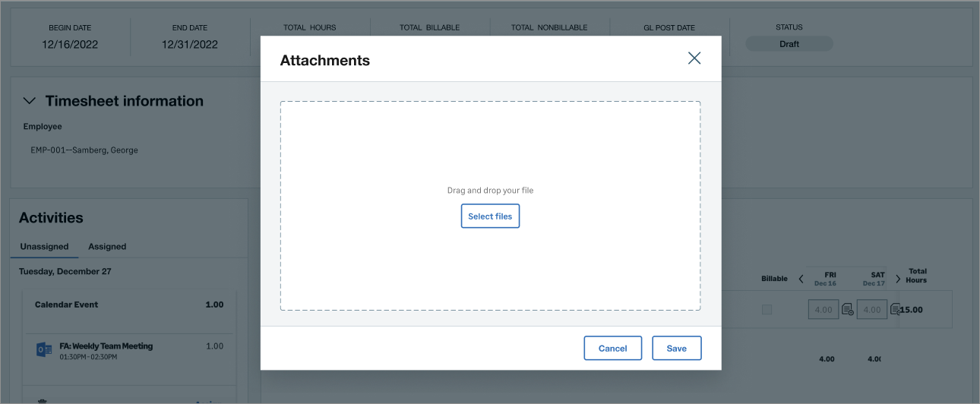Click the SAT Dec 17 hours field

pyautogui.click(x=872, y=310)
